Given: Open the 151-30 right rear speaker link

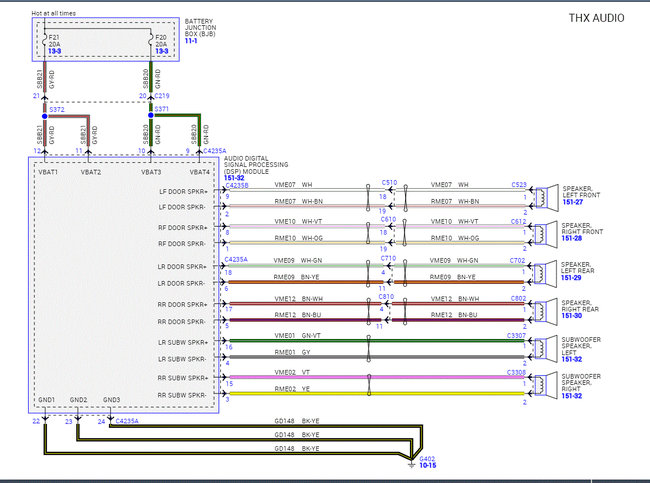Looking at the screenshot, I should (575, 317).
